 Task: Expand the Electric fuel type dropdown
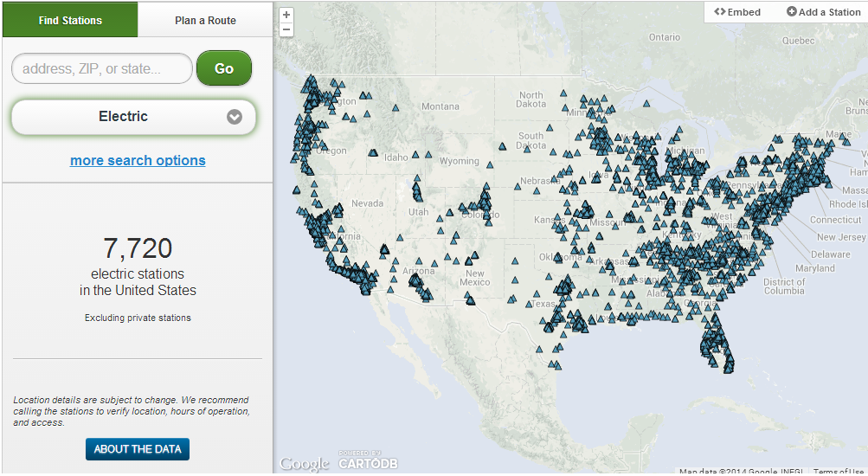pos(134,117)
